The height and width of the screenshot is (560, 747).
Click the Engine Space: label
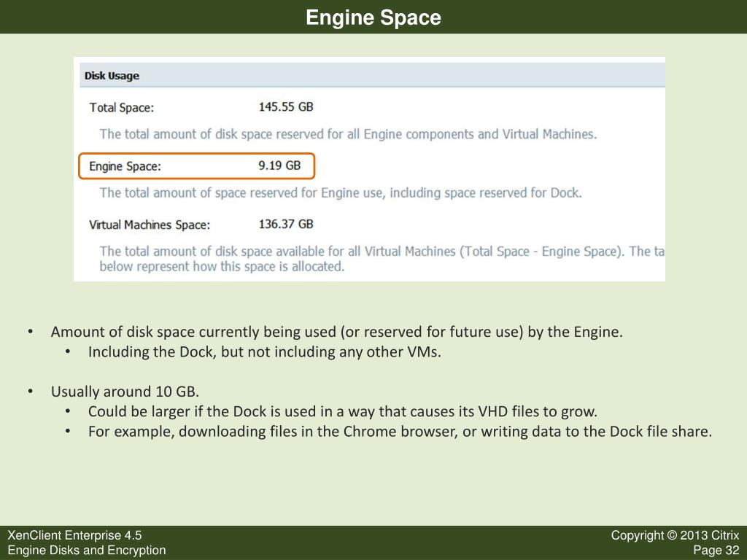point(125,166)
